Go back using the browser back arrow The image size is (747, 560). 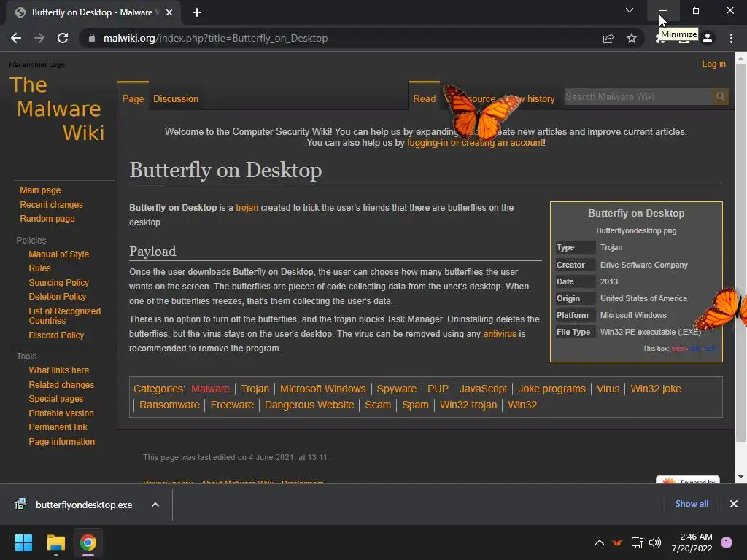tap(16, 38)
